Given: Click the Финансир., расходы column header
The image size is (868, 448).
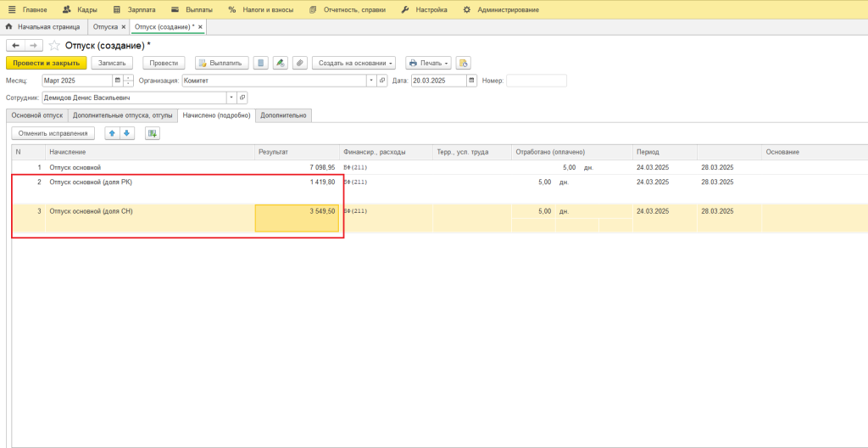Looking at the screenshot, I should click(x=387, y=152).
